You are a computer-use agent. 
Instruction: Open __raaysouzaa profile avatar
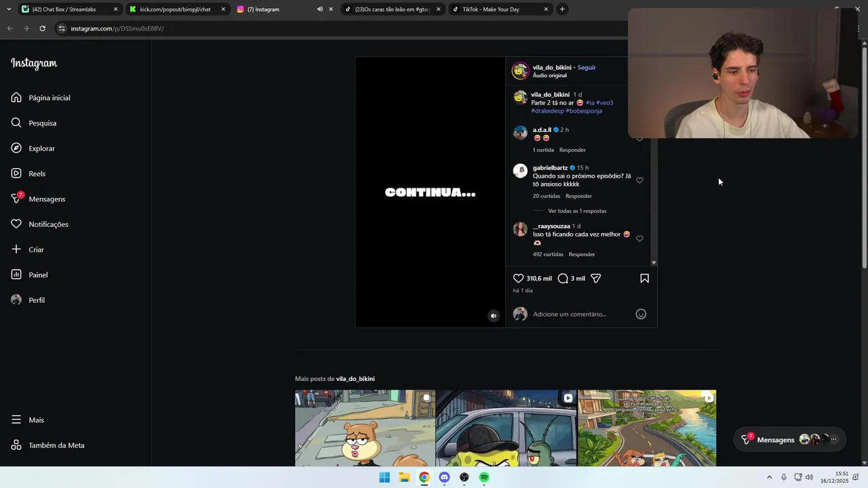click(x=520, y=229)
